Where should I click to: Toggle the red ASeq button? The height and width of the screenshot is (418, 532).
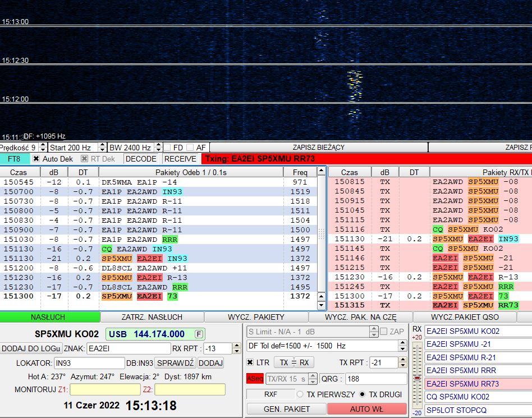pos(255,379)
